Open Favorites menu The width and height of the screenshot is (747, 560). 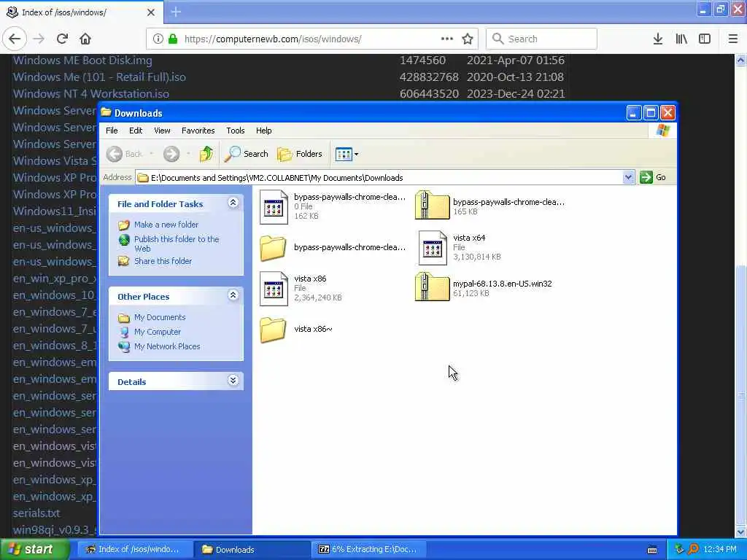(x=198, y=131)
